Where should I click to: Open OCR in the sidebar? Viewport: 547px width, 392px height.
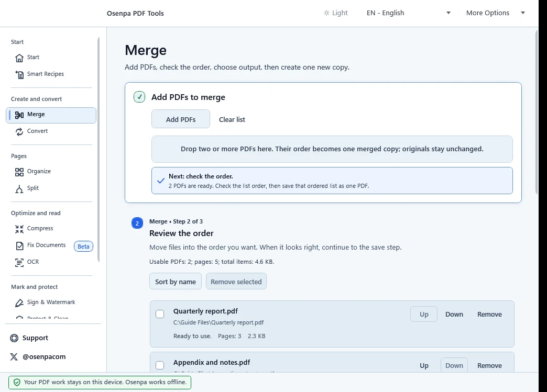click(51, 262)
